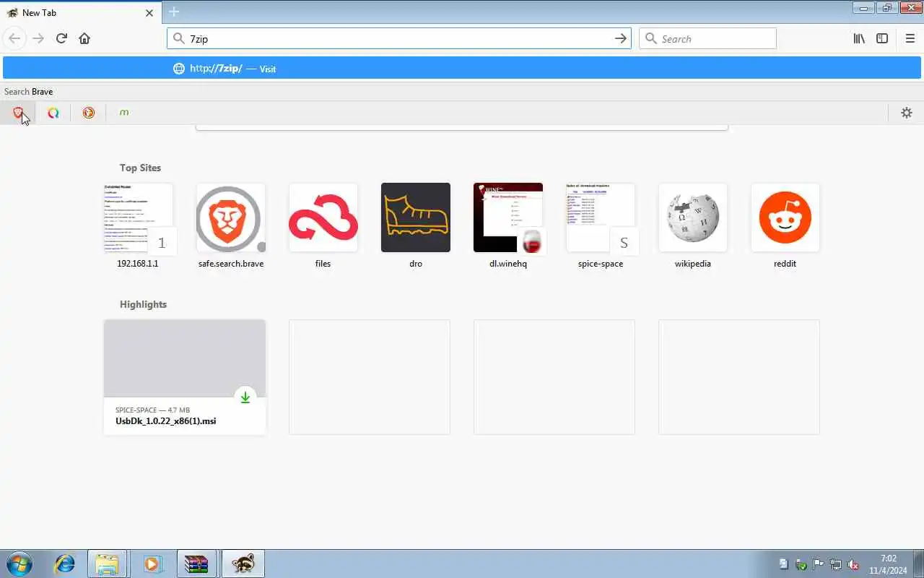Switch to the raccoon browser taskbar button
The image size is (924, 578).
[x=243, y=564]
